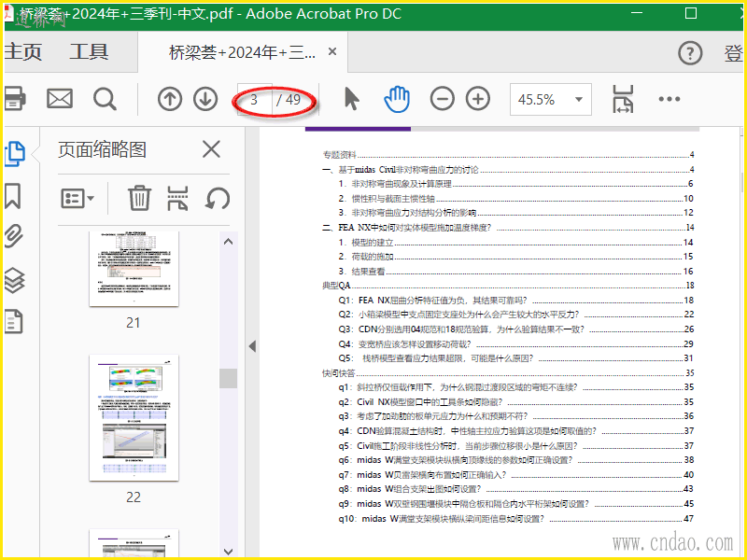Image resolution: width=747 pixels, height=560 pixels.
Task: Click the Print icon in toolbar
Action: [14, 99]
